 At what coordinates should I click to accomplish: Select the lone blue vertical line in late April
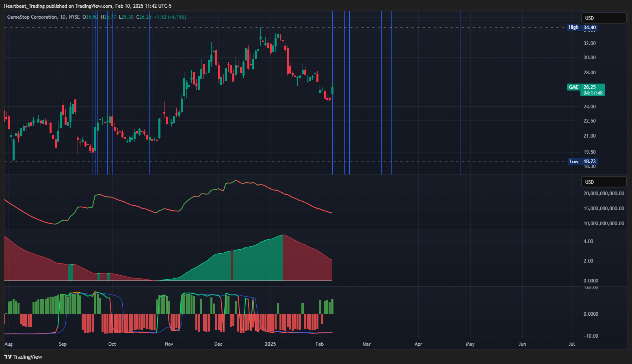pyautogui.click(x=461, y=93)
